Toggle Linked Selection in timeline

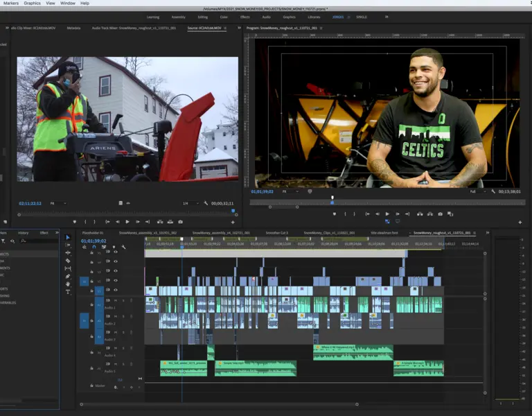coord(104,248)
